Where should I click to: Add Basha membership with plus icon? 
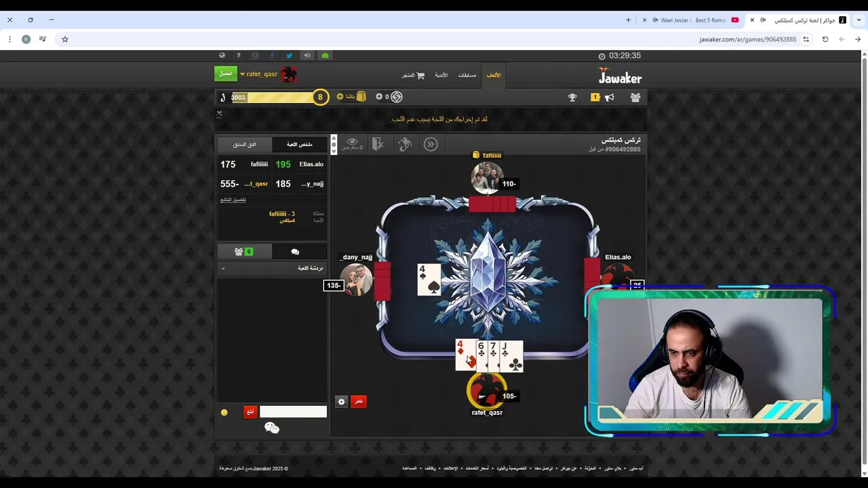(x=340, y=97)
